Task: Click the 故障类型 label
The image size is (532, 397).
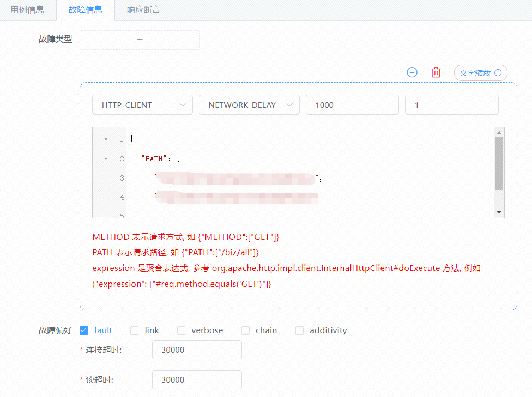Action: 55,39
